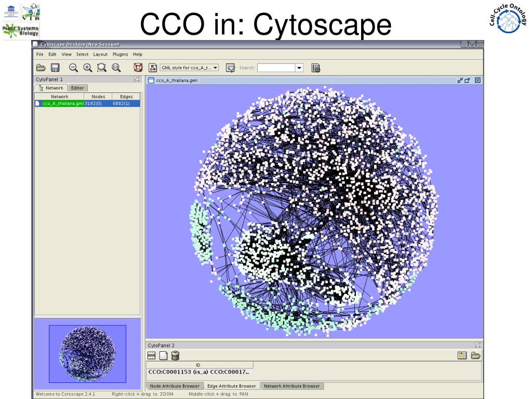The image size is (532, 399).
Task: Open the Layout menu
Action: coord(100,54)
